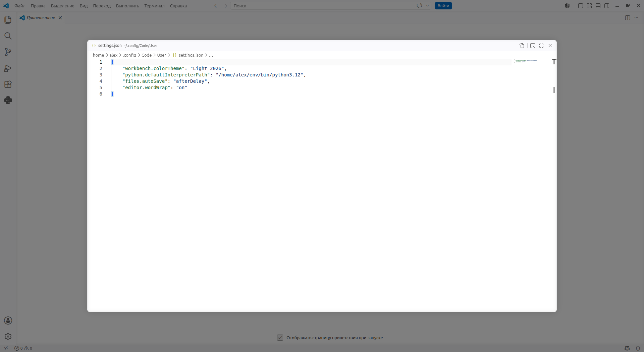Open the editor More Actions ellipsis
Viewport: 644px width, 352px height.
(636, 18)
